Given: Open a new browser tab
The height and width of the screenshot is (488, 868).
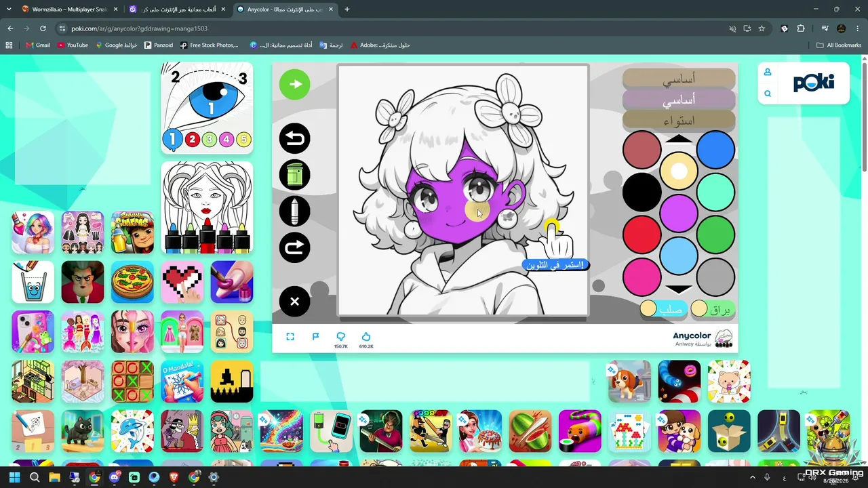Looking at the screenshot, I should click(x=347, y=9).
